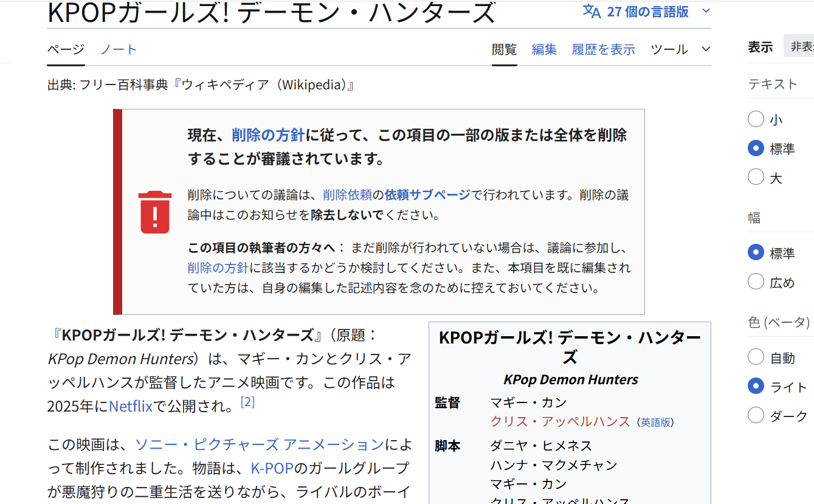Open the ソニー・ピクチャーズ アニメーション link
Viewport: 814px width, 504px height.
pyautogui.click(x=259, y=444)
